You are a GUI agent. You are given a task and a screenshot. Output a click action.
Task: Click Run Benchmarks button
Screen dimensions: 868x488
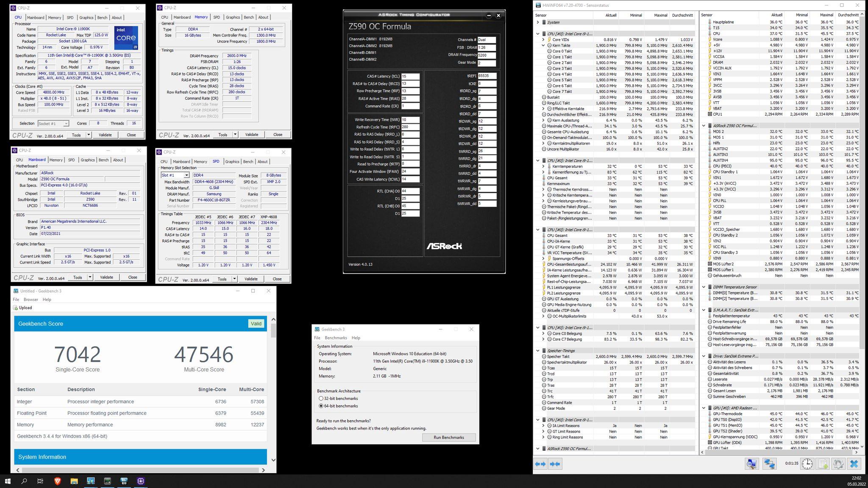click(x=449, y=437)
